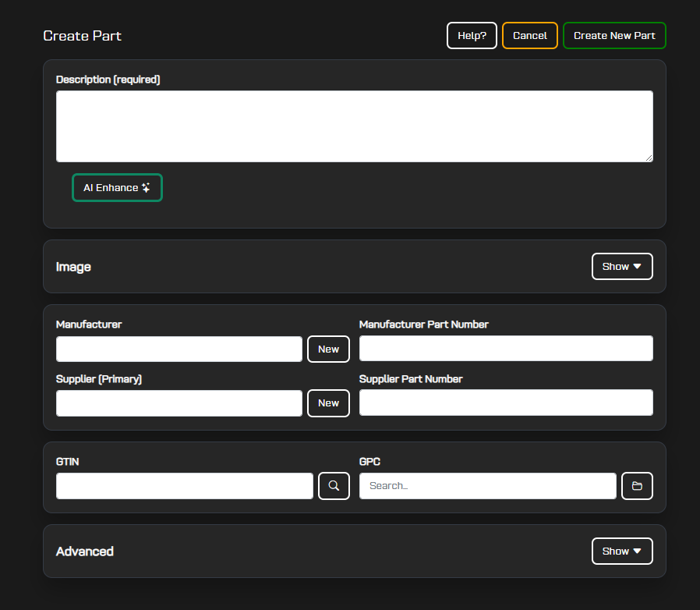Click the GTIN search magnifier icon

click(334, 486)
